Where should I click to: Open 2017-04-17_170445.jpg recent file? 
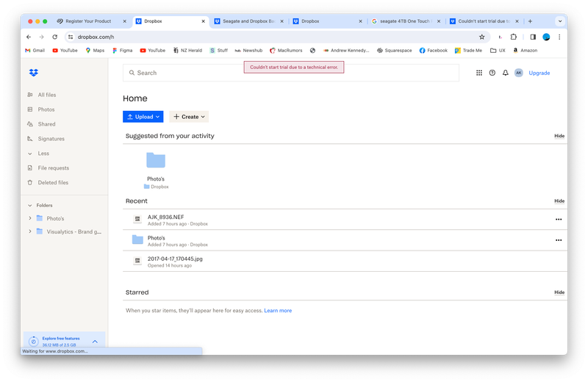tap(175, 259)
